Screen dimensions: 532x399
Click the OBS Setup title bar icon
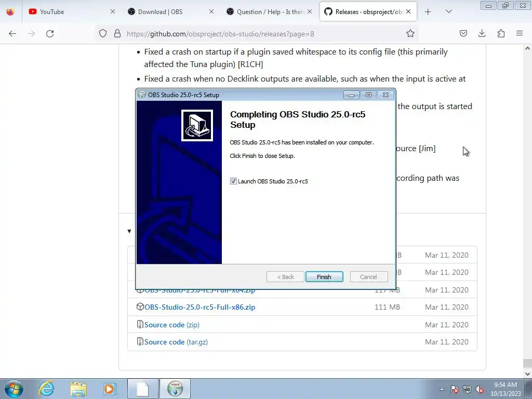click(x=142, y=95)
